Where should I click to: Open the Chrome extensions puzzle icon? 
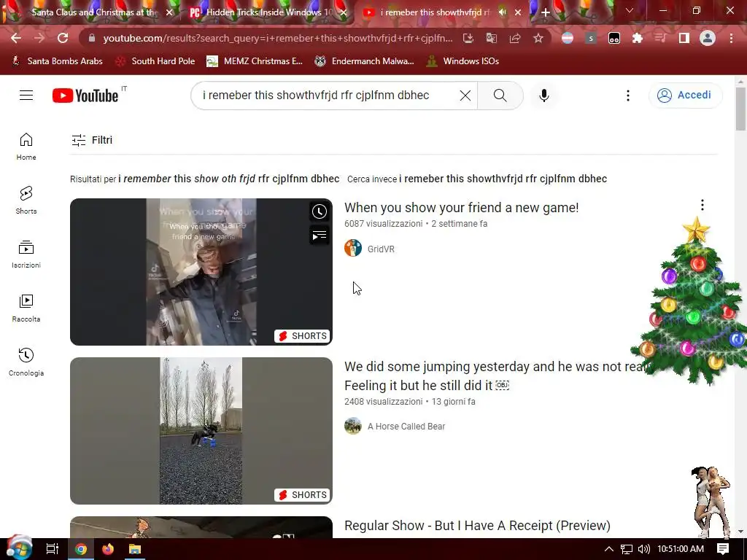coord(638,38)
